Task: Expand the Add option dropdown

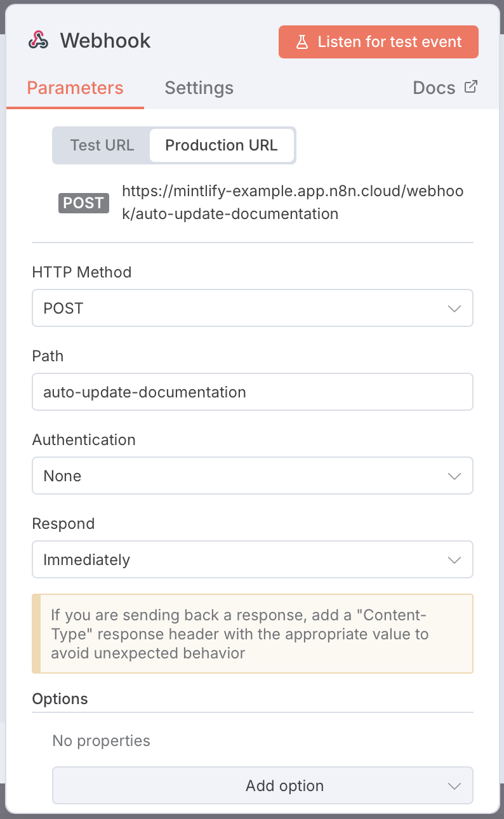Action: tap(262, 785)
